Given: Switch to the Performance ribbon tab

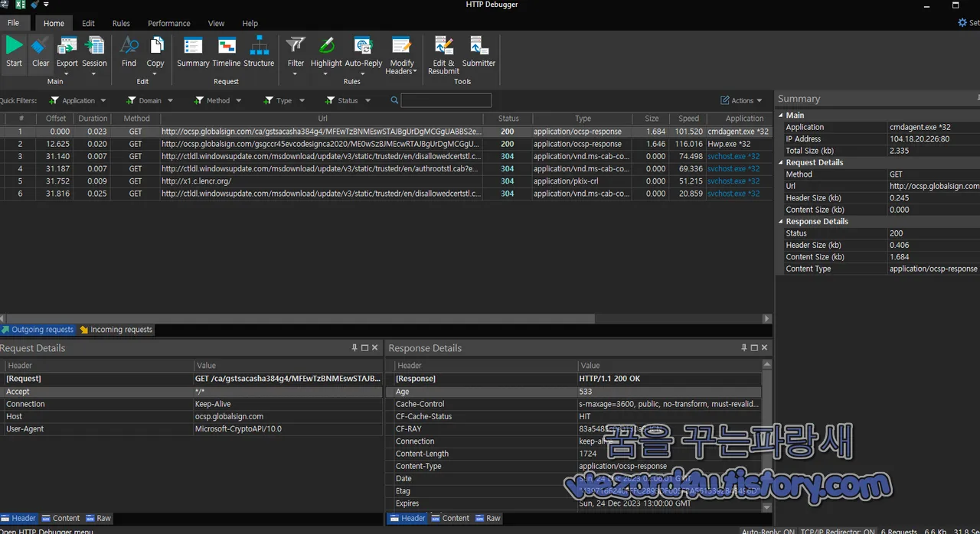Looking at the screenshot, I should tap(169, 23).
